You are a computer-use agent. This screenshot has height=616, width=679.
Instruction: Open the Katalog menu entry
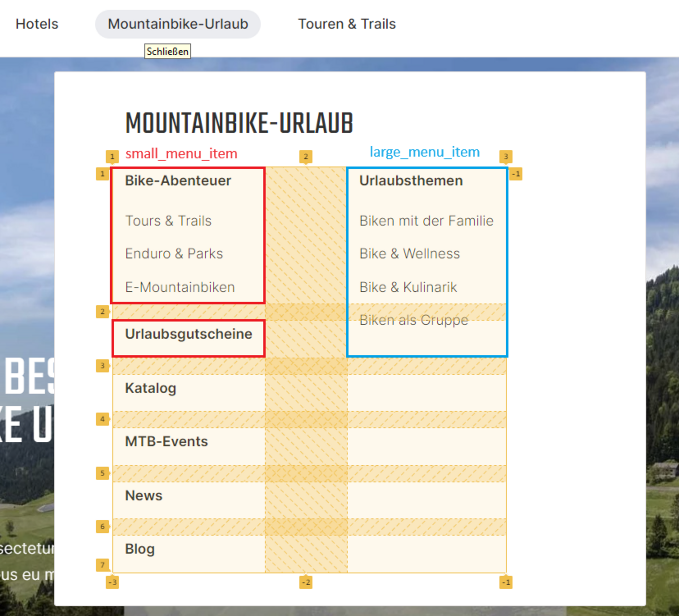(x=151, y=388)
